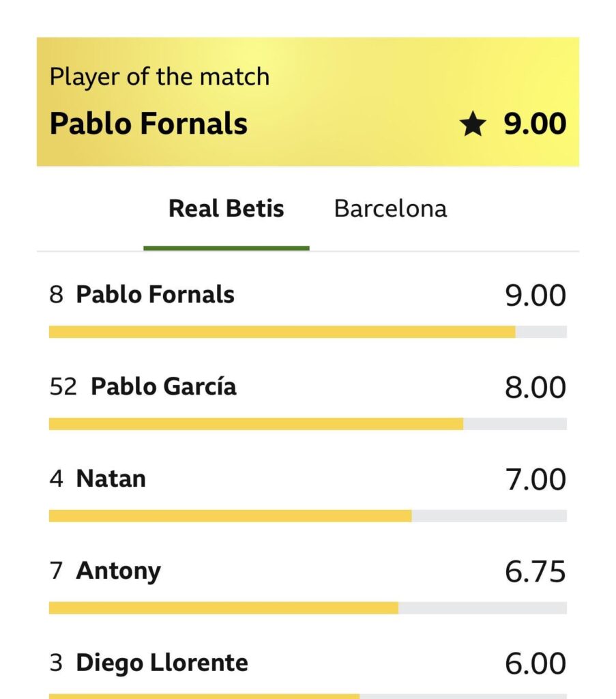Click the star icon beside 9.00

point(473,125)
